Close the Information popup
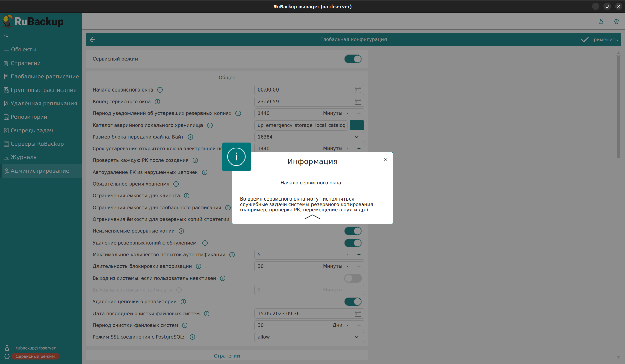Screen dimensions: 625x364 (x=385, y=160)
